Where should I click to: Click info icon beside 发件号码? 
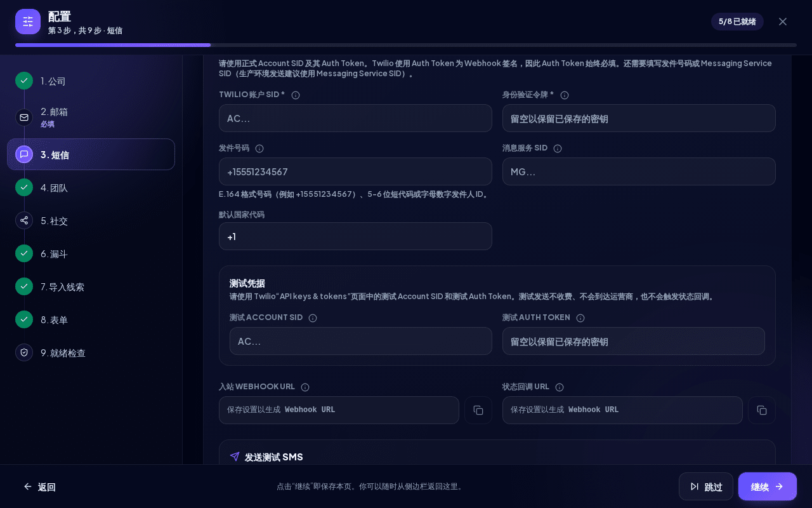tap(259, 149)
